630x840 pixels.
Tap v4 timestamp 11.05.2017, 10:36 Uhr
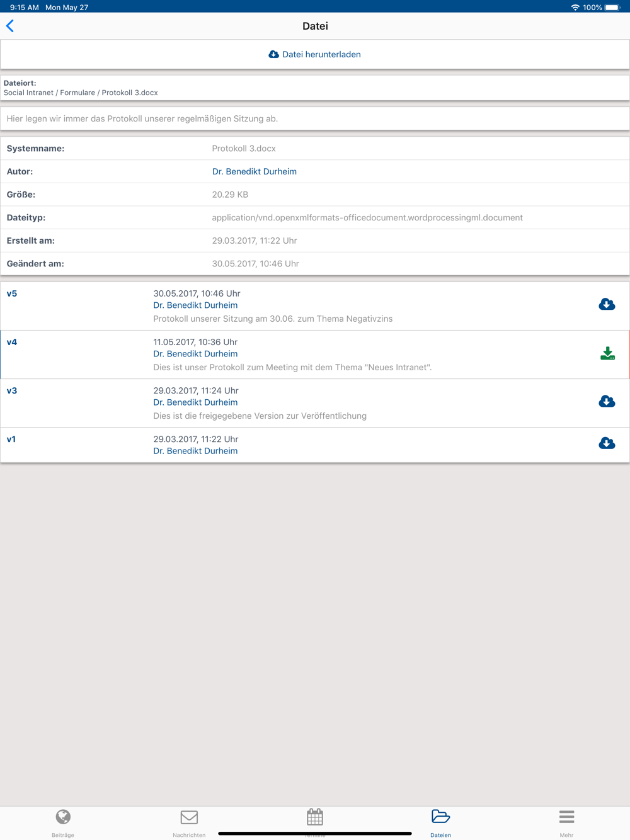tap(195, 342)
